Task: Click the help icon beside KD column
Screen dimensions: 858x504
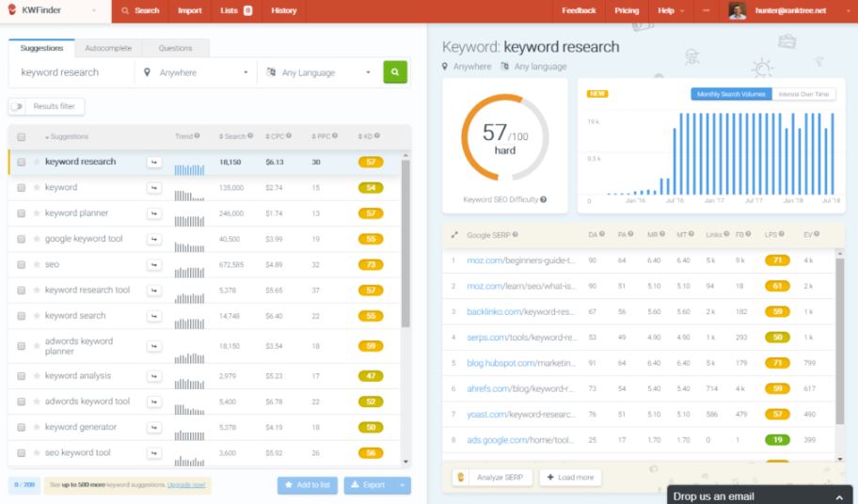Action: point(377,136)
